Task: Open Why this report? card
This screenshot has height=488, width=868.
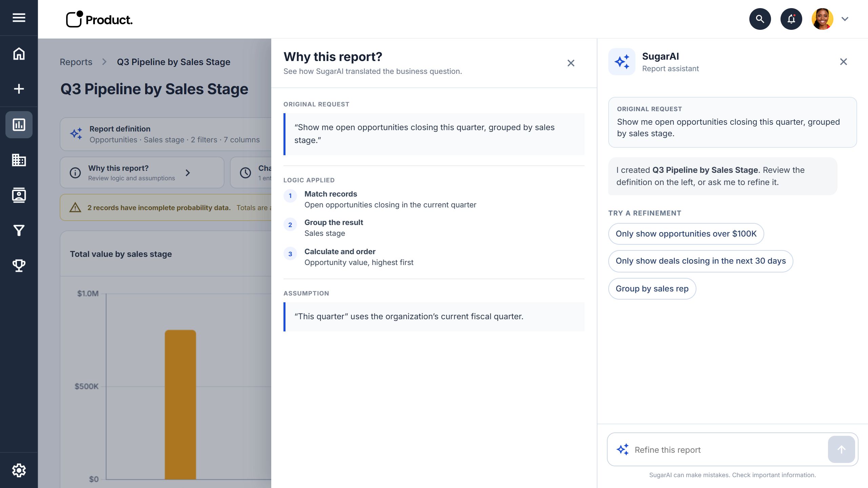Action: (x=142, y=172)
